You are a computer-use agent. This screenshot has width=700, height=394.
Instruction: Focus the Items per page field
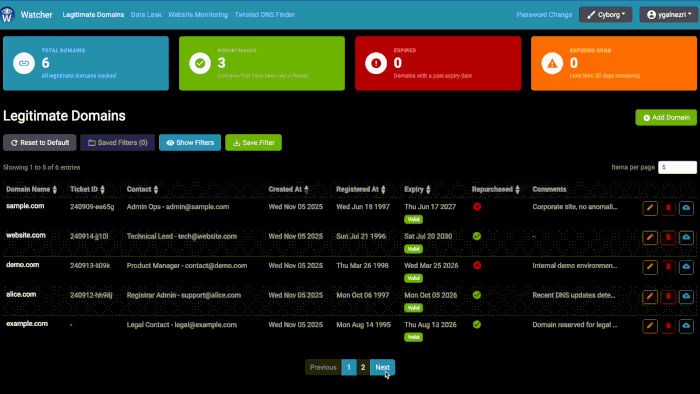coord(677,167)
